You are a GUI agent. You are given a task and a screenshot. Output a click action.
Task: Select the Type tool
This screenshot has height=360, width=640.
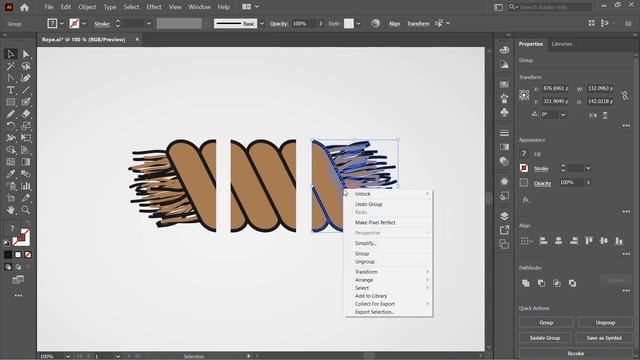(x=11, y=90)
